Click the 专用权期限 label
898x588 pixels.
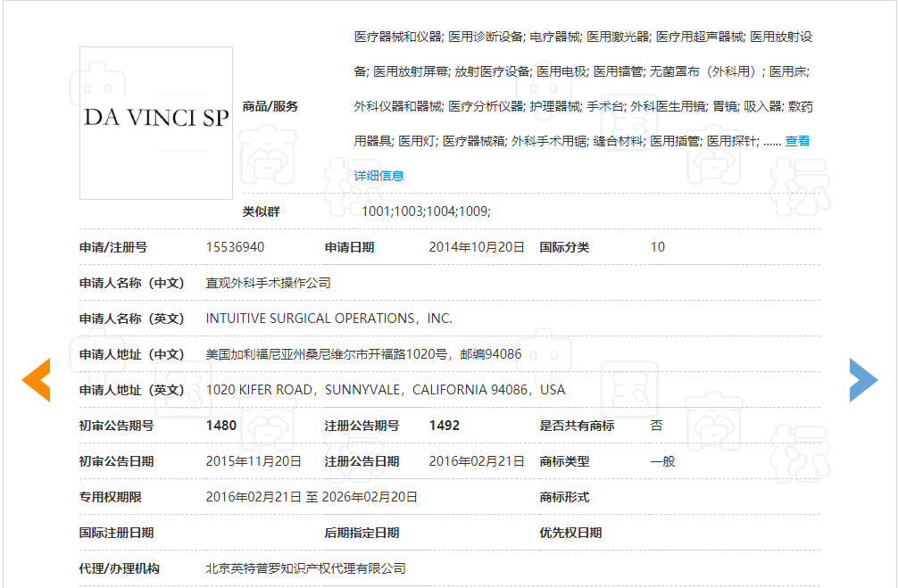(x=110, y=497)
